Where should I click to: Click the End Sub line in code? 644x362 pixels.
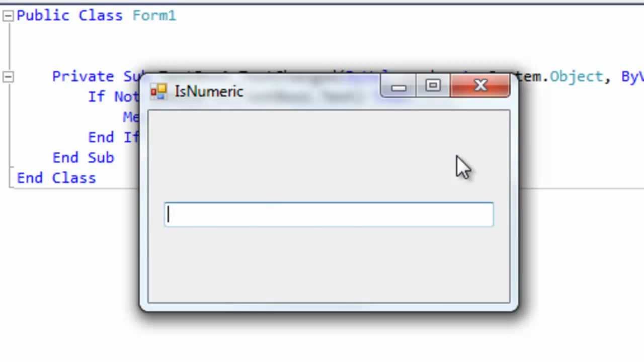pos(84,157)
